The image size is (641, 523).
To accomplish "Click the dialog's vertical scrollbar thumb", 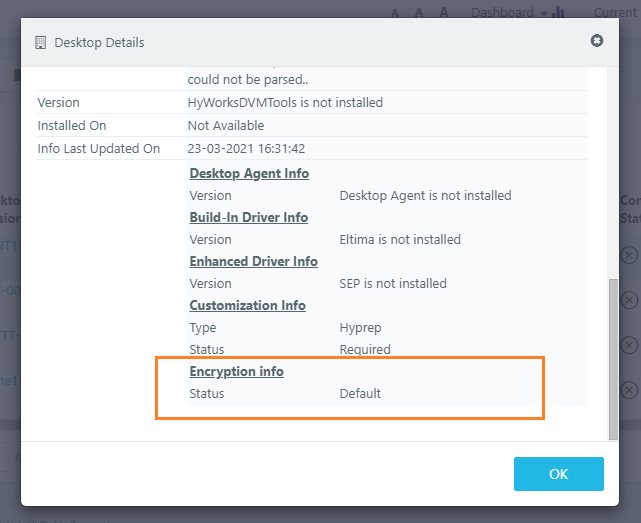I will coord(612,358).
